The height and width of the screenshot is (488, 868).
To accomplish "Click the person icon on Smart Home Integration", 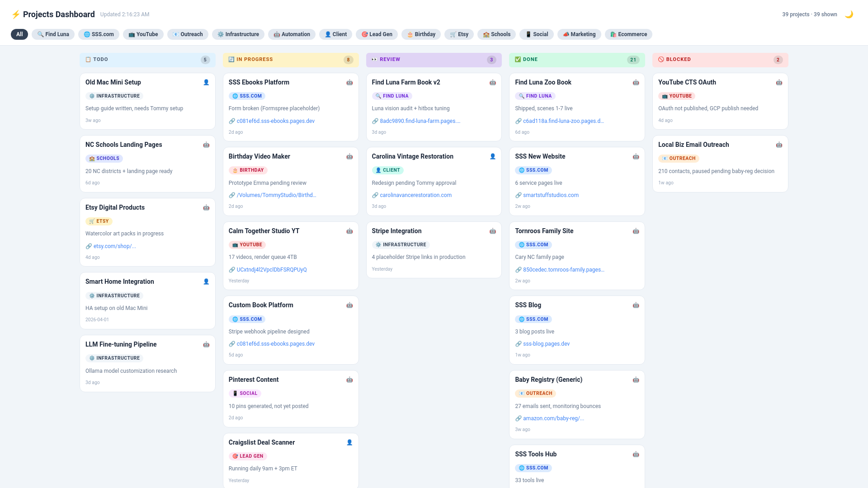I will pos(206,282).
